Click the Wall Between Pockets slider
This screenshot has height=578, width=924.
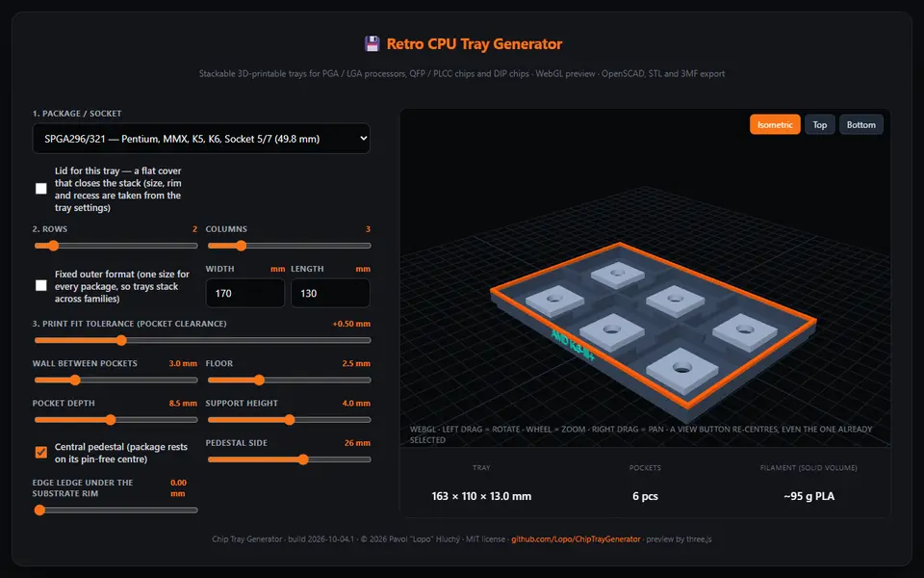pos(115,381)
